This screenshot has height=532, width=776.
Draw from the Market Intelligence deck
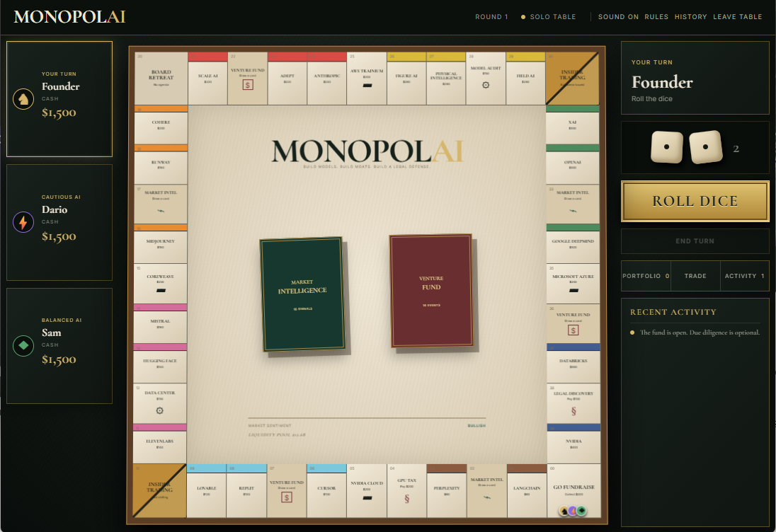click(x=302, y=294)
